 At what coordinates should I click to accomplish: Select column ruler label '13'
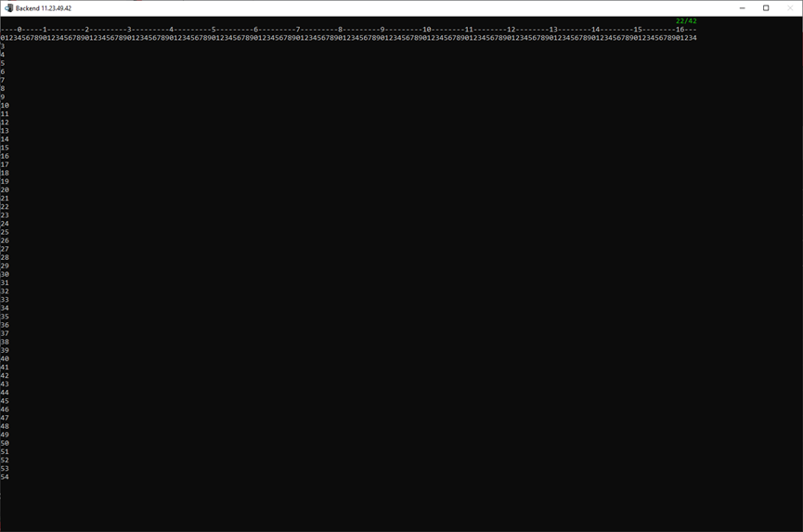click(x=553, y=30)
